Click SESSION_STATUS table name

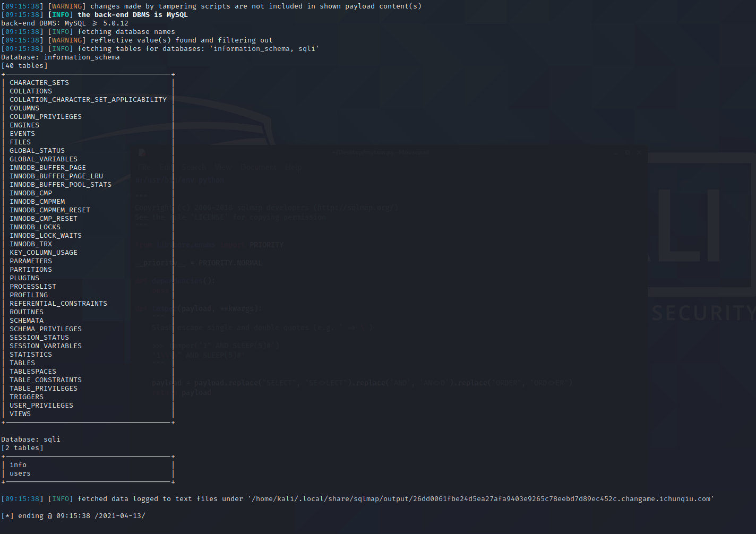coord(39,338)
